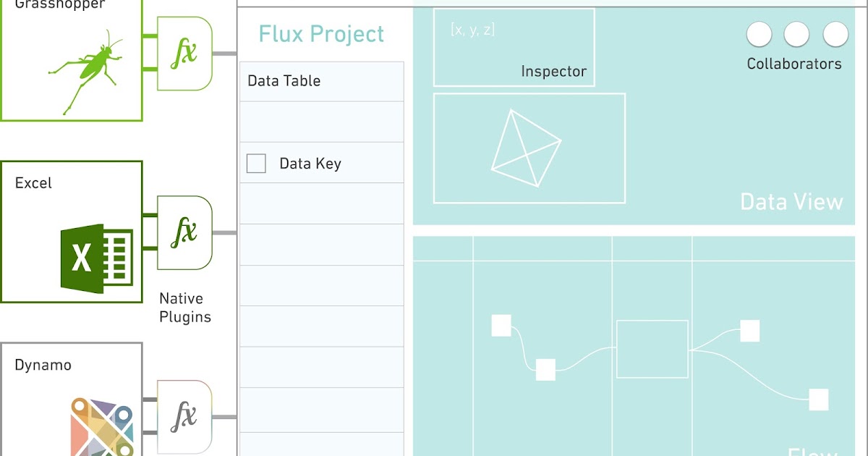Screen dimensions: 868x456
Task: Click the Inspector panel label
Action: 553,72
